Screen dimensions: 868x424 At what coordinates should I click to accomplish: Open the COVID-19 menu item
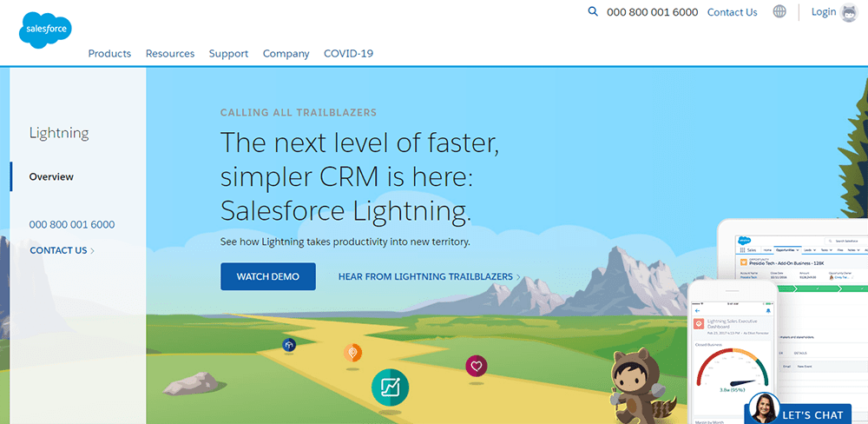(349, 54)
